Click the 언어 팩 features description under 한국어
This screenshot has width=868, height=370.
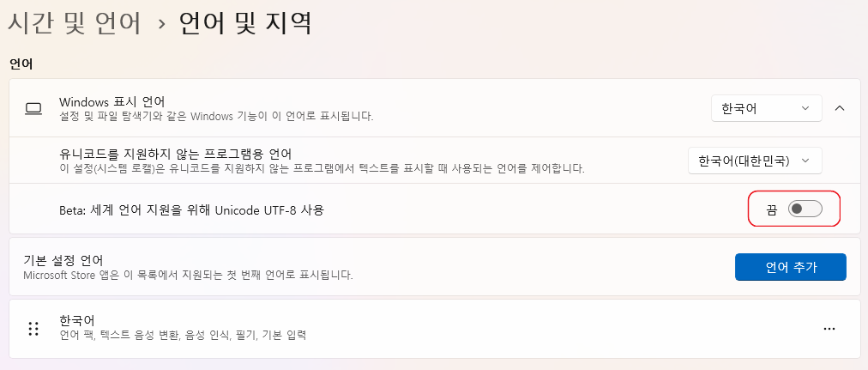click(x=183, y=335)
